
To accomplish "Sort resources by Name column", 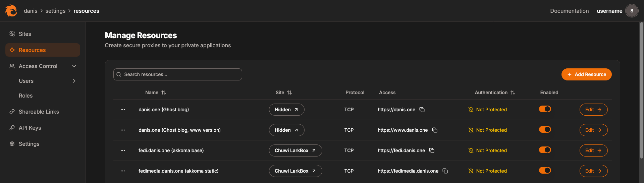I will point(156,93).
